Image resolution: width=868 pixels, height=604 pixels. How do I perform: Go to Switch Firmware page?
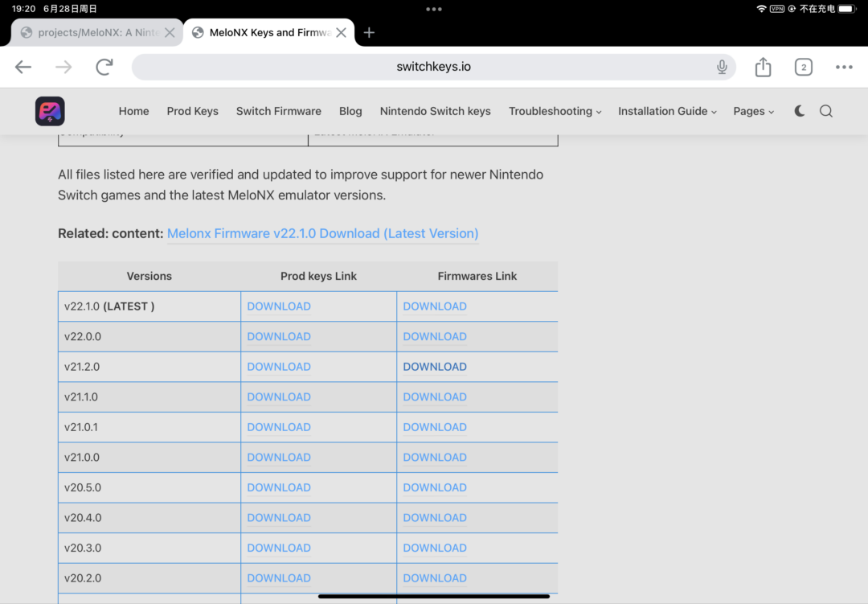point(278,111)
